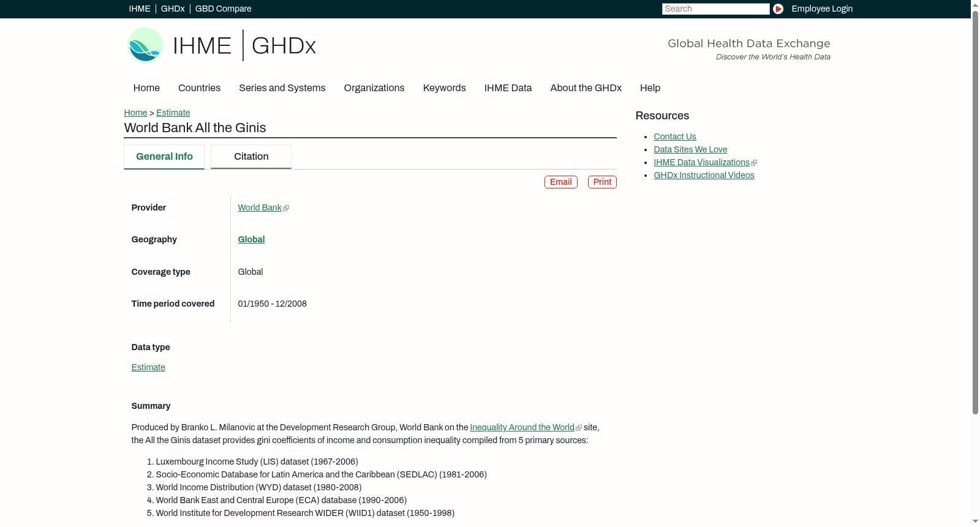The image size is (980, 527).
Task: Click the external link icon after Inequality Around the World
Action: (x=579, y=428)
